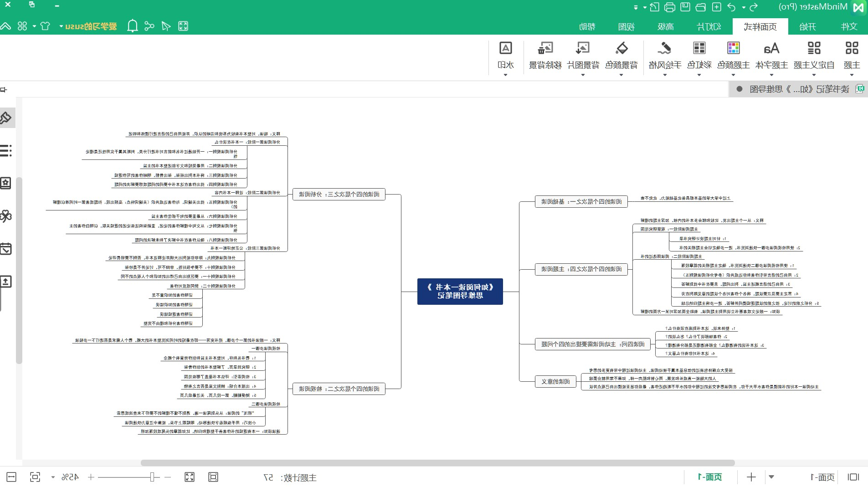The height and width of the screenshot is (487, 868).
Task: Expand the 主题颜色 color palette
Action: click(733, 58)
